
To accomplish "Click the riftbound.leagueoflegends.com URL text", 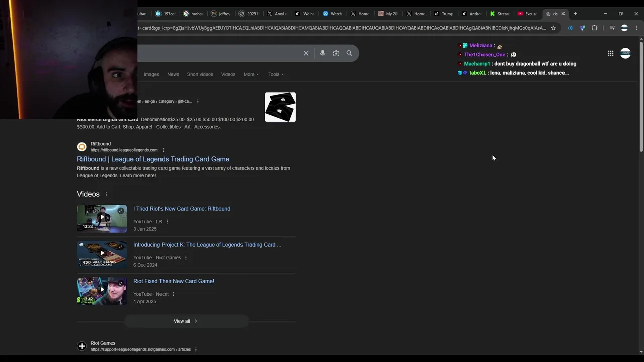I will [x=124, y=150].
